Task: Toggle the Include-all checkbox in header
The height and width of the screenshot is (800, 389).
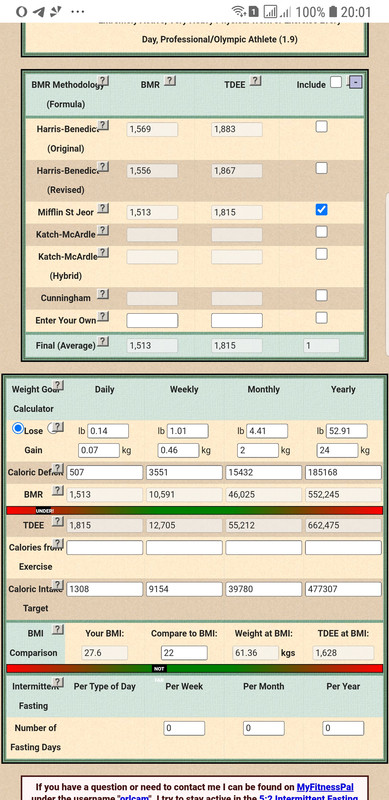Action: [335, 82]
